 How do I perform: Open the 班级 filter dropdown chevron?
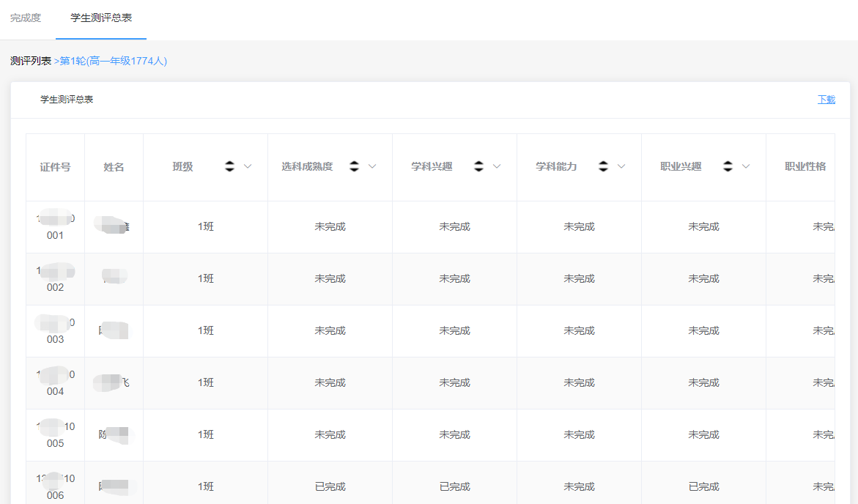[x=248, y=166]
